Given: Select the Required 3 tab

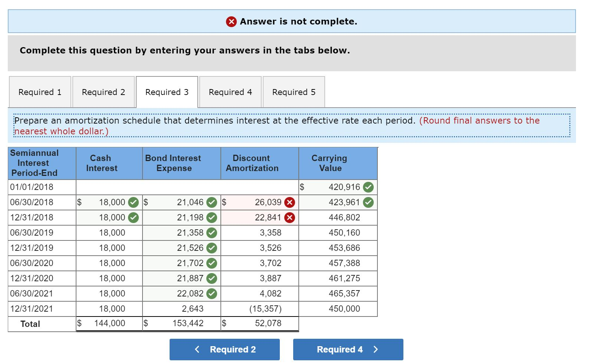Looking at the screenshot, I should pos(167,92).
